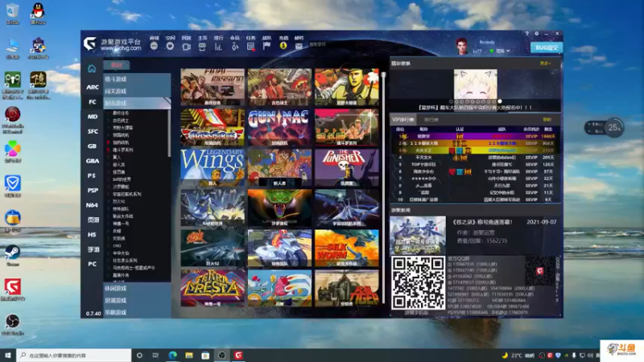Open the 空间 heart icon in toolbar
Image resolution: width=644 pixels, height=362 pixels.
[x=170, y=46]
